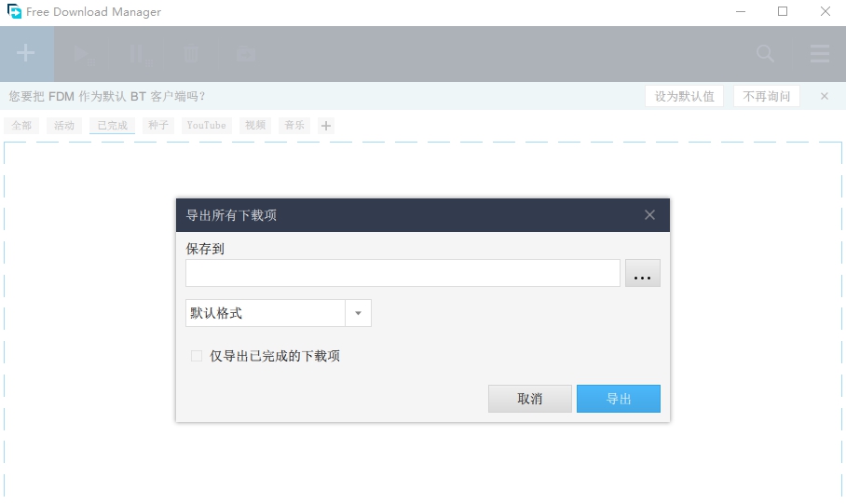The width and height of the screenshot is (846, 504).
Task: Minimize the Free Download Manager window
Action: pyautogui.click(x=741, y=11)
